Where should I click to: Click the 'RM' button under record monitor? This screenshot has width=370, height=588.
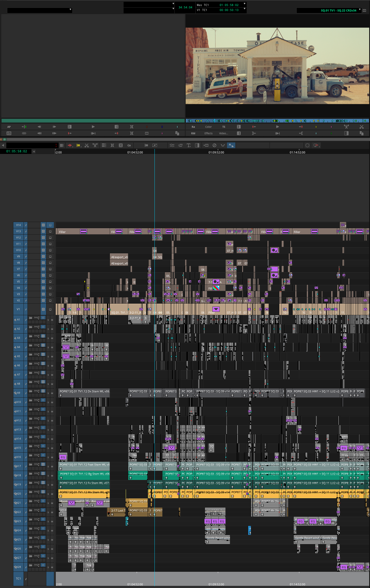(x=193, y=133)
